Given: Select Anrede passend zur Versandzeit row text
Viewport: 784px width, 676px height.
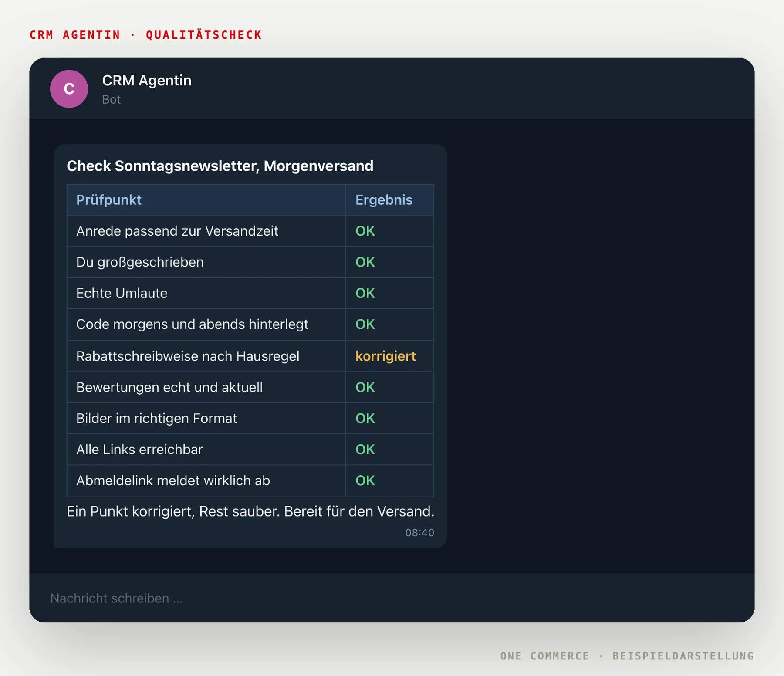Looking at the screenshot, I should pyautogui.click(x=177, y=231).
